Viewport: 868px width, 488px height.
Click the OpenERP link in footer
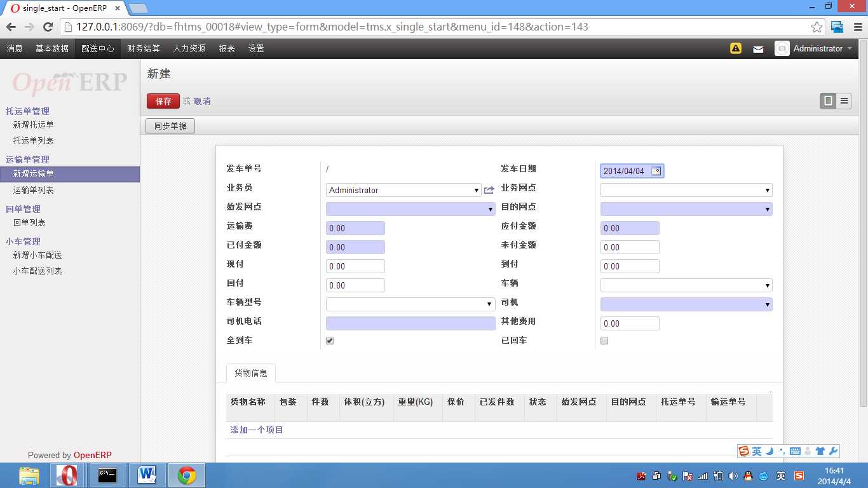tap(93, 455)
